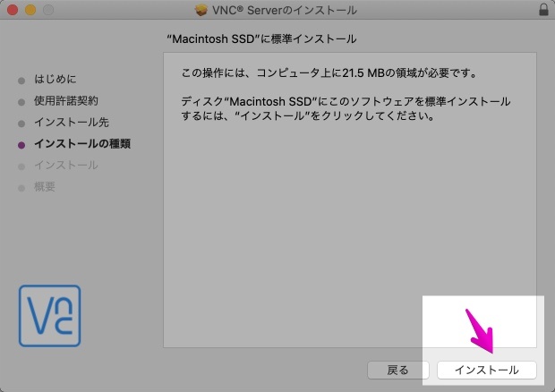Image resolution: width=555 pixels, height=392 pixels.
Task: Click the purple bullet beside インストールの種類
Action: 21,145
